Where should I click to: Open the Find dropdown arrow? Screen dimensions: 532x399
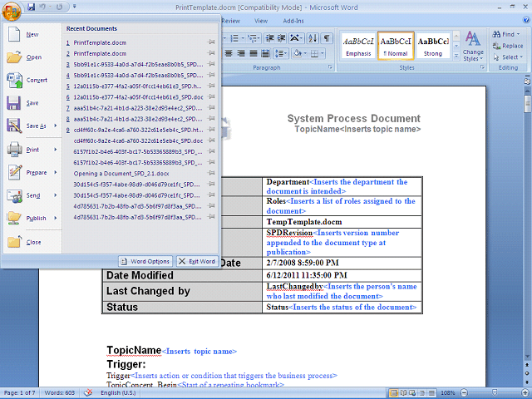(519, 34)
